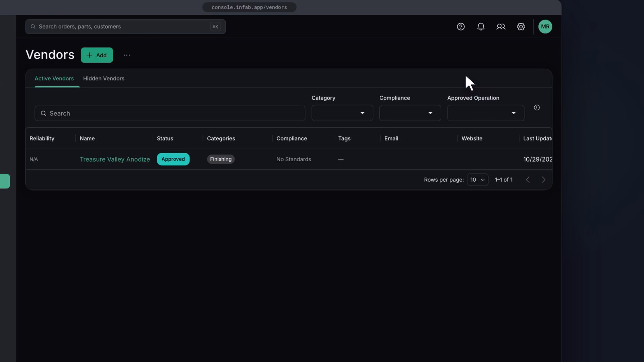The width and height of the screenshot is (644, 362).
Task: Open the help question mark icon
Action: coord(461,26)
